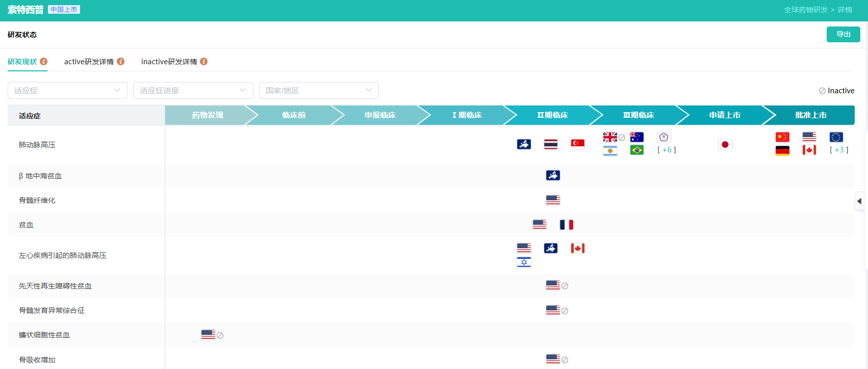
Task: Click the info icon beside 研发现状
Action: (x=44, y=62)
